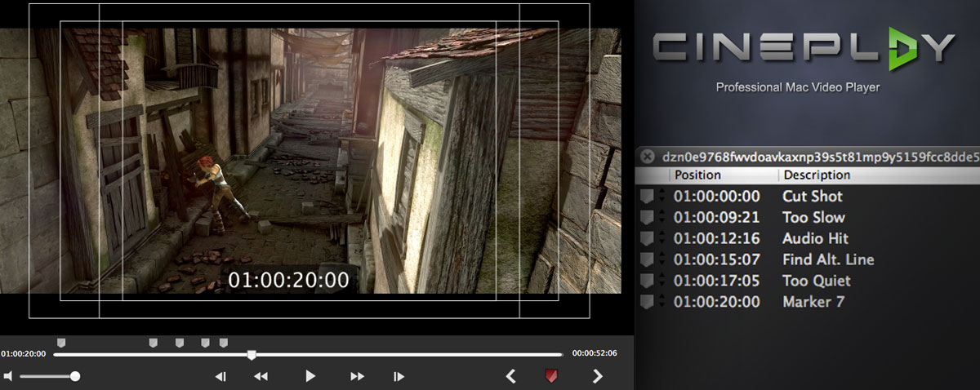
Task: Click the burned-in 01:00:20:00 timecode overlay
Action: pos(288,281)
